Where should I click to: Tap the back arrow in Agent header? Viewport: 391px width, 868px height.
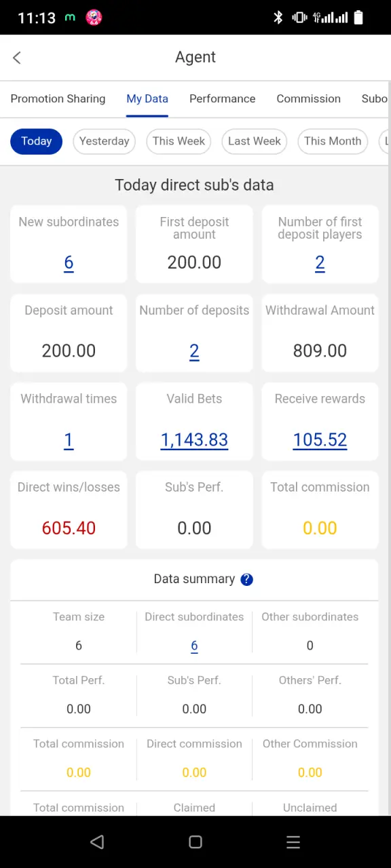coord(17,58)
